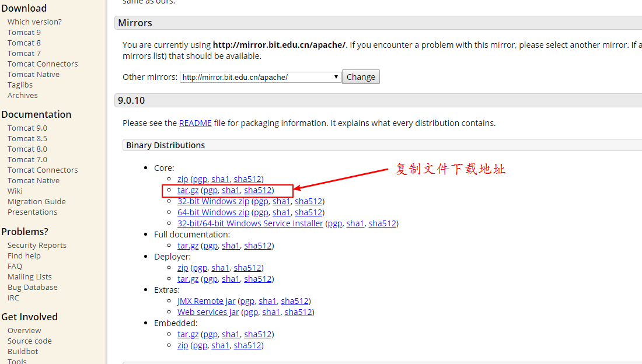Open Archives sidebar link
Screen dimensions: 642x364
click(x=23, y=96)
